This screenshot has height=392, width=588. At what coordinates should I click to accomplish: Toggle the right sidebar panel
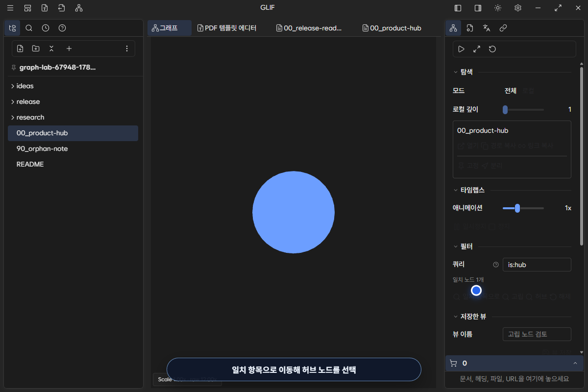coord(478,8)
